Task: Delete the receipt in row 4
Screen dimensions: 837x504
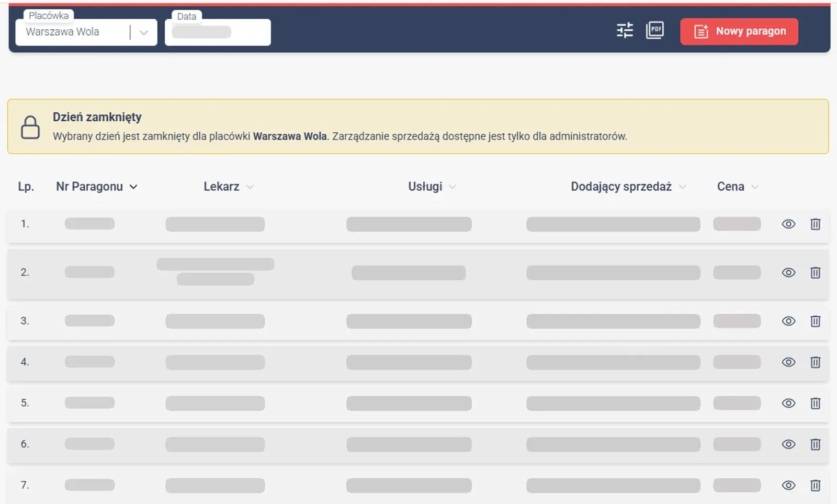Action: click(815, 362)
